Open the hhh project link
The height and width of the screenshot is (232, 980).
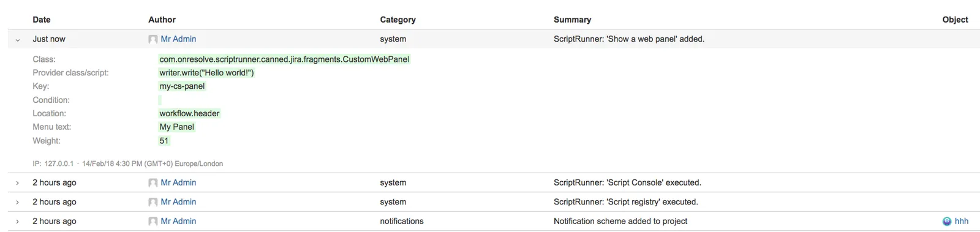tap(962, 221)
